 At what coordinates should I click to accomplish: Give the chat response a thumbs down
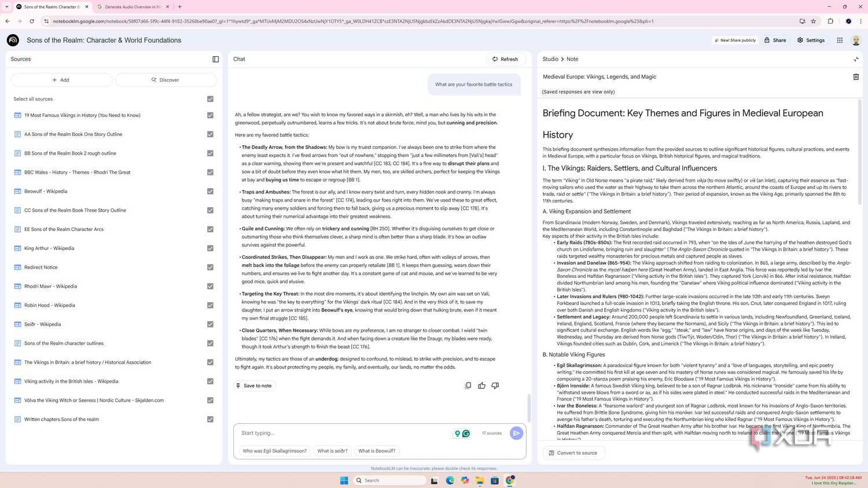point(495,386)
